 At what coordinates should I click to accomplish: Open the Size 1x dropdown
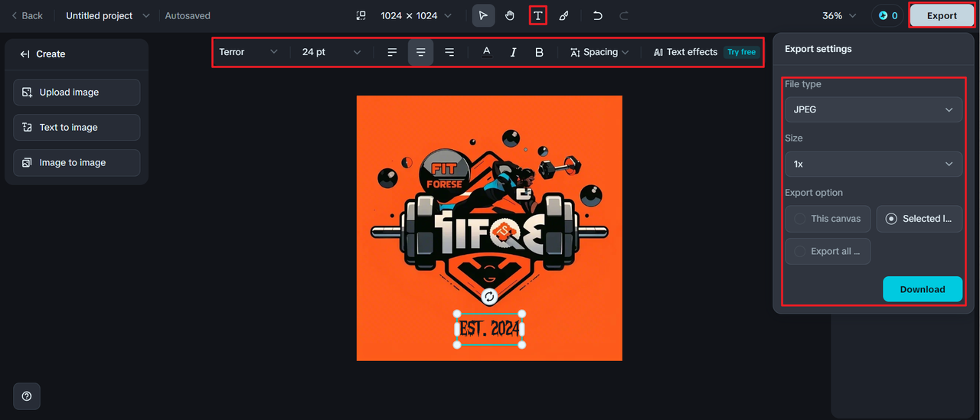pyautogui.click(x=874, y=164)
